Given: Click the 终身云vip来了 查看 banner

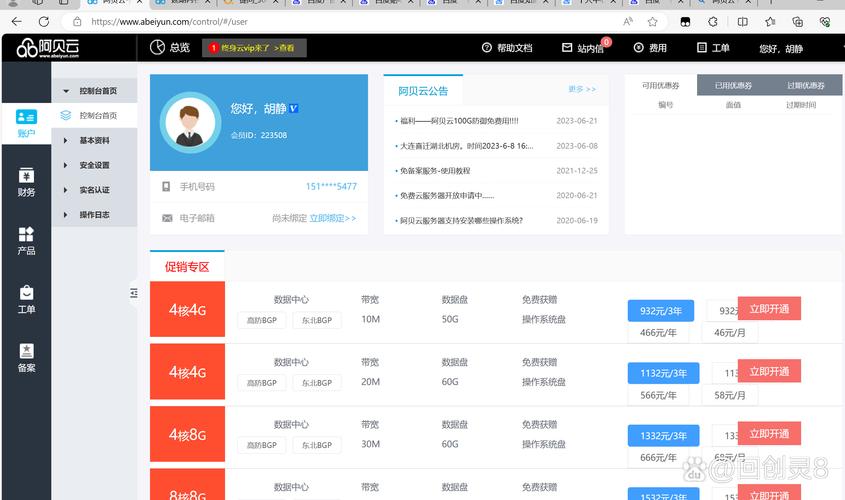Looking at the screenshot, I should (254, 47).
